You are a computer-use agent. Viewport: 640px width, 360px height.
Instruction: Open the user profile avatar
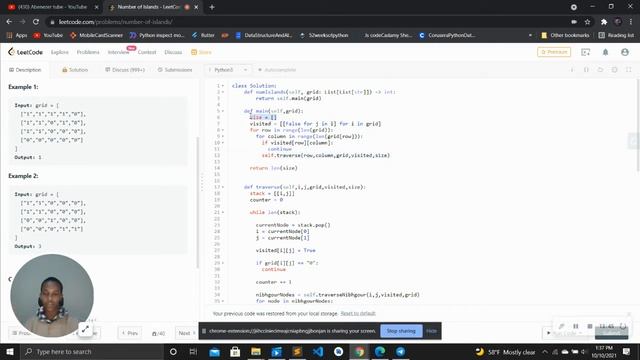pos(624,52)
